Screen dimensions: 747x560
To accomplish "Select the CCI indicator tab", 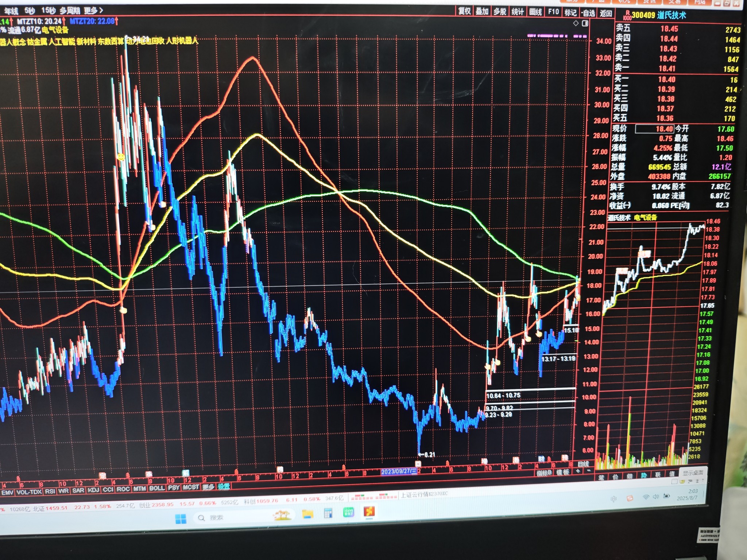I will (x=108, y=490).
